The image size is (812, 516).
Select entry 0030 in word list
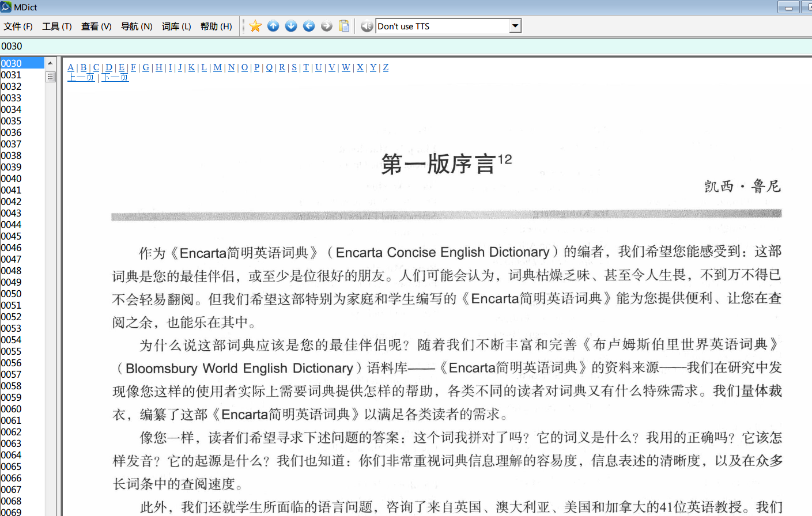click(22, 63)
